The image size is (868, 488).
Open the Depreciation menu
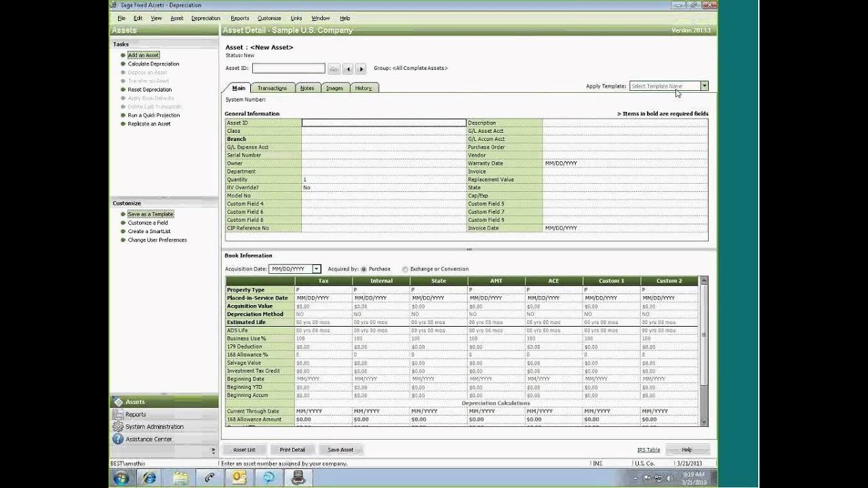[205, 18]
